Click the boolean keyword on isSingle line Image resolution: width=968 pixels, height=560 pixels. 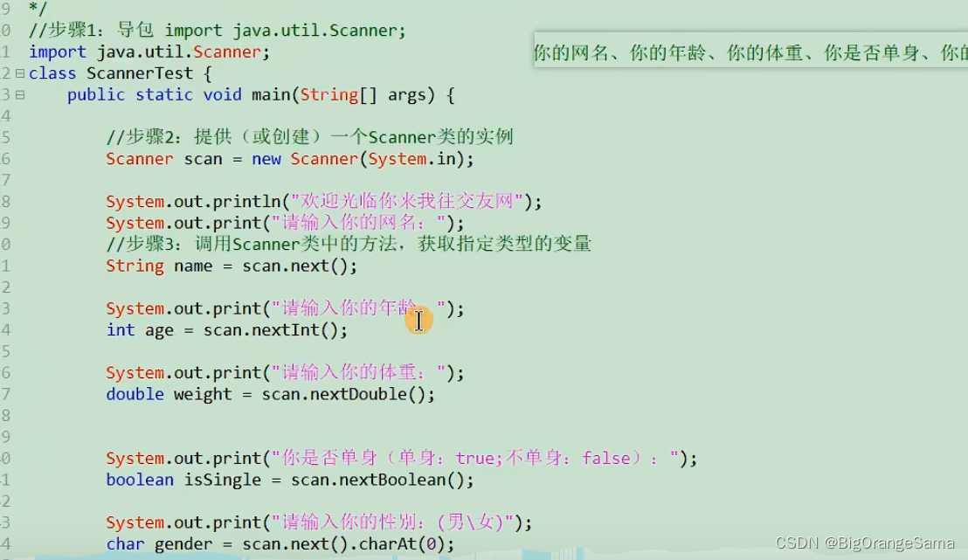click(x=138, y=480)
